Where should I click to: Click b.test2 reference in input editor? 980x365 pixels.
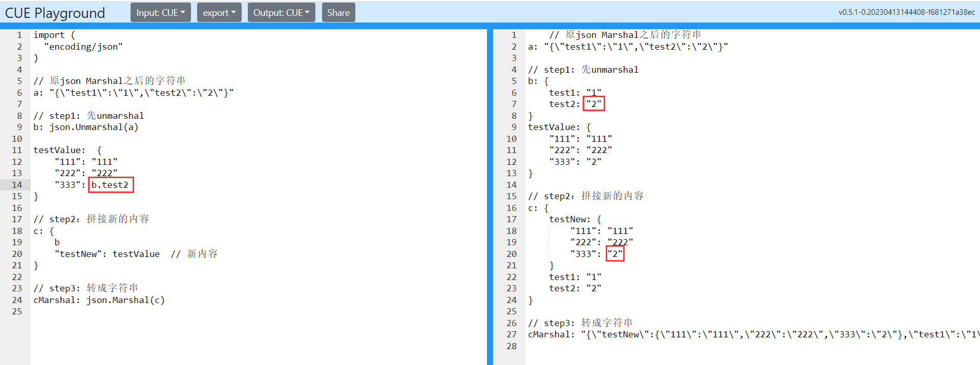click(x=110, y=185)
